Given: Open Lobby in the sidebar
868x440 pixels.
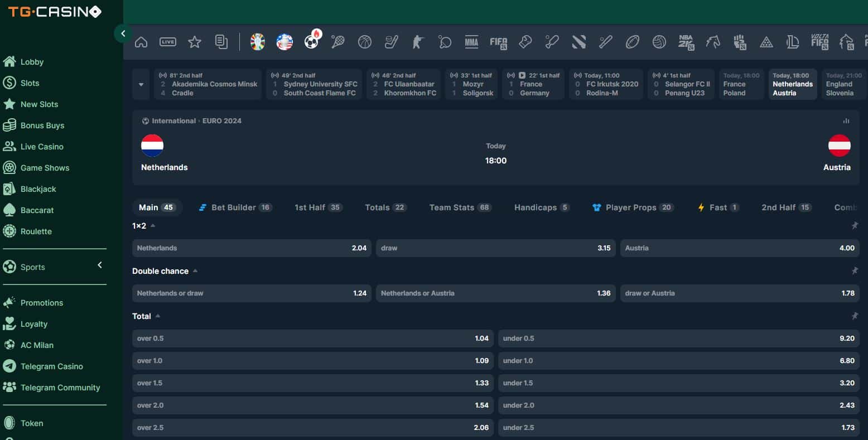Looking at the screenshot, I should pos(23,62).
